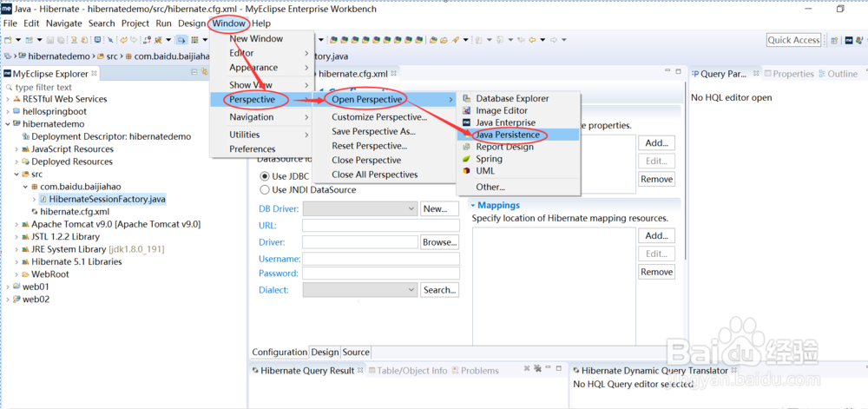The height and width of the screenshot is (409, 868).
Task: Expand the RESTful Web Services node
Action: point(8,99)
